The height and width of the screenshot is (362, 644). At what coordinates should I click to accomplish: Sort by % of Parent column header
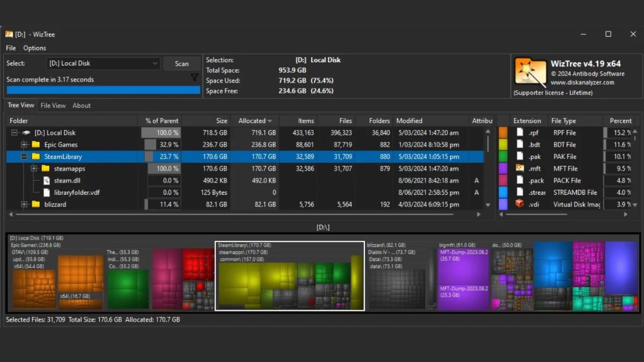[x=160, y=121]
